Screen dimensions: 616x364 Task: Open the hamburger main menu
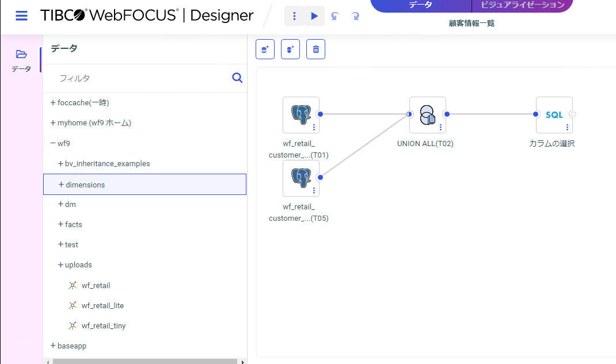pos(21,16)
